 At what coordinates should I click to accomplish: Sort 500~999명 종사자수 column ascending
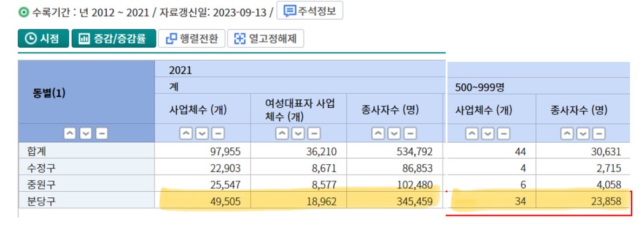(567, 134)
